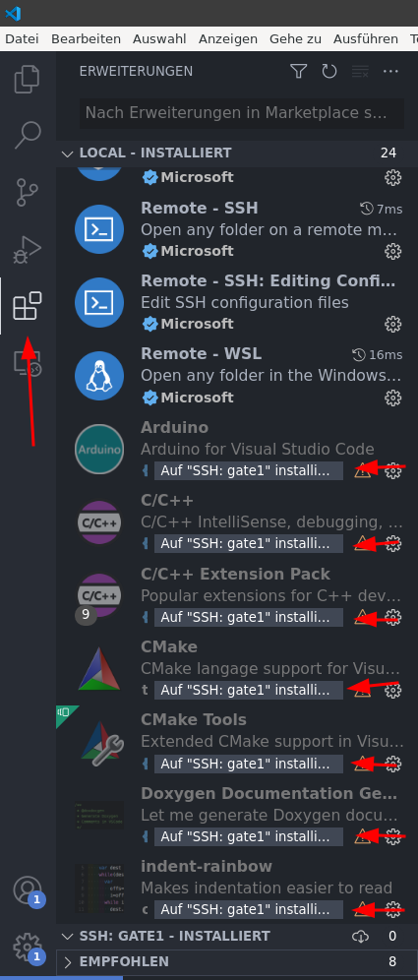The width and height of the screenshot is (418, 980).
Task: Click the filter extensions funnel icon
Action: pos(299,71)
